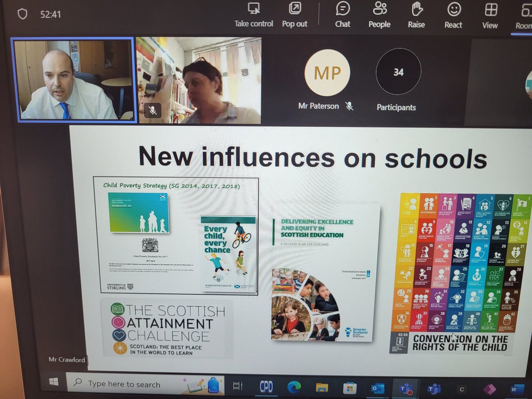532x399 pixels.
Task: Click the Mr Paterson name label
Action: [318, 106]
